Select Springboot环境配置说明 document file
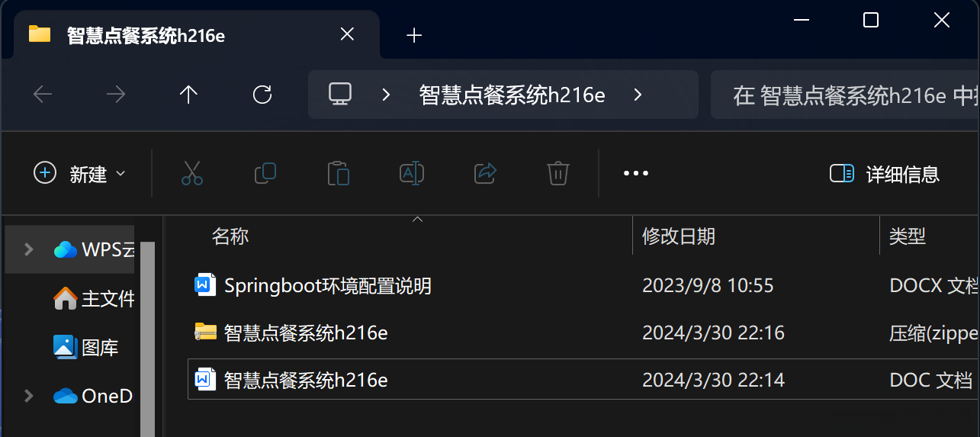 click(583, 286)
